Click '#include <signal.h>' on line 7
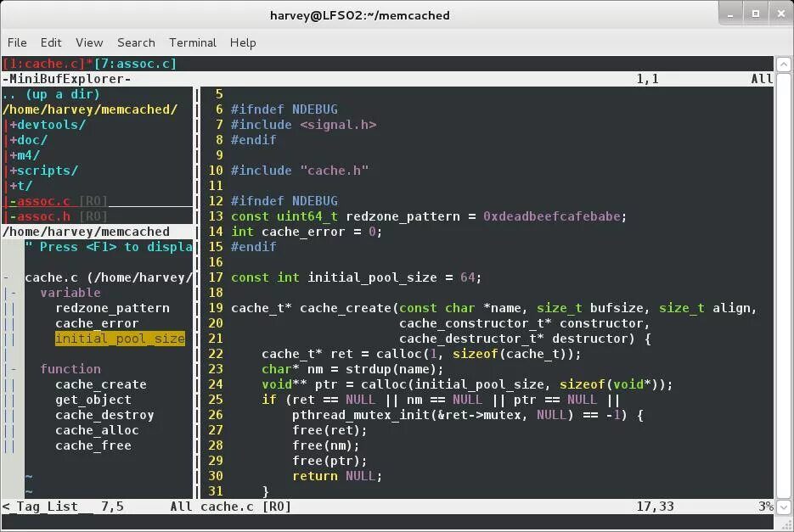The height and width of the screenshot is (532, 794). (x=304, y=125)
